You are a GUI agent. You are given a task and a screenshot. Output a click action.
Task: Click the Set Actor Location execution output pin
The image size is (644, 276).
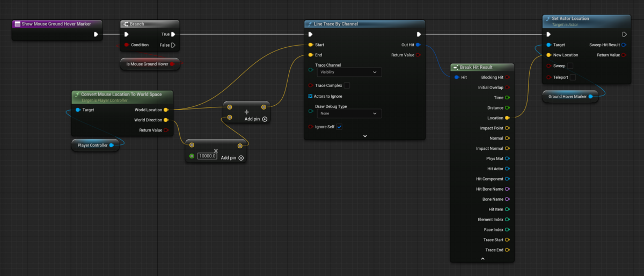(624, 34)
